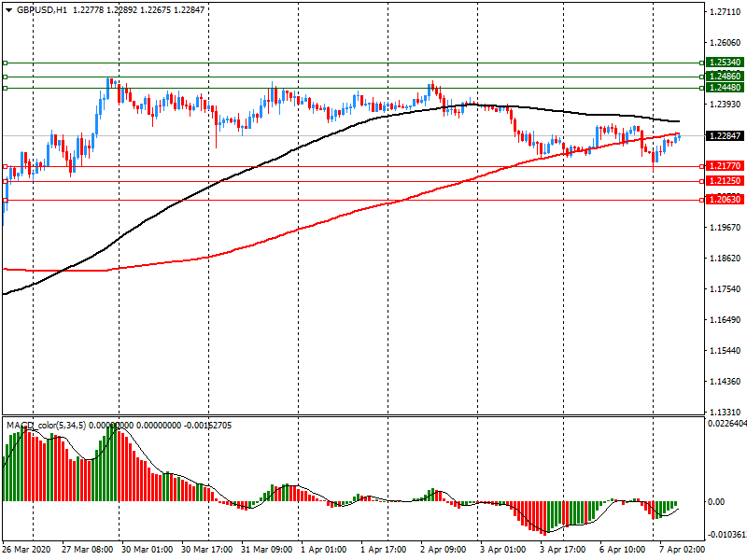This screenshot has width=747, height=560.
Task: Select the OHLC values 1.22778 1.22892 1.22675 1.22847
Action: click(x=138, y=10)
